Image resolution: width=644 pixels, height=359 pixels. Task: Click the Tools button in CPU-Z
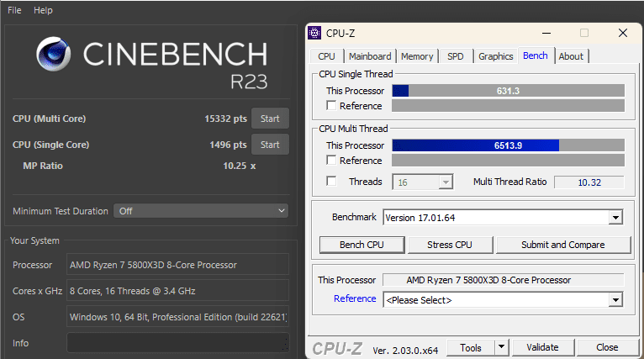point(471,347)
